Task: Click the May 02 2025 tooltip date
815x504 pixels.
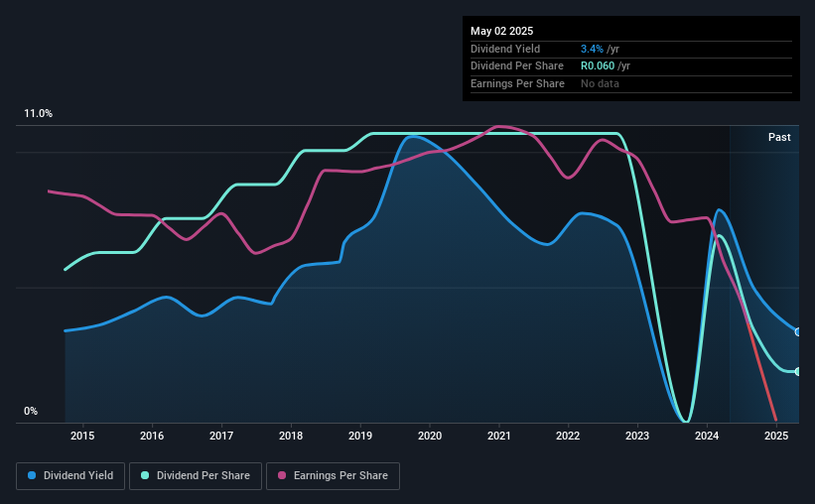Action: point(502,31)
